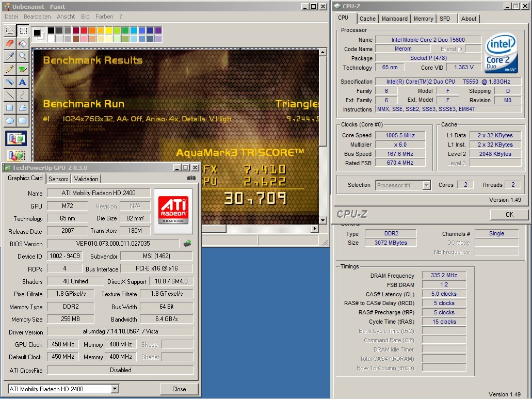This screenshot has width=532, height=399.
Task: Open the ? help menu in Paint
Action: pos(120,17)
